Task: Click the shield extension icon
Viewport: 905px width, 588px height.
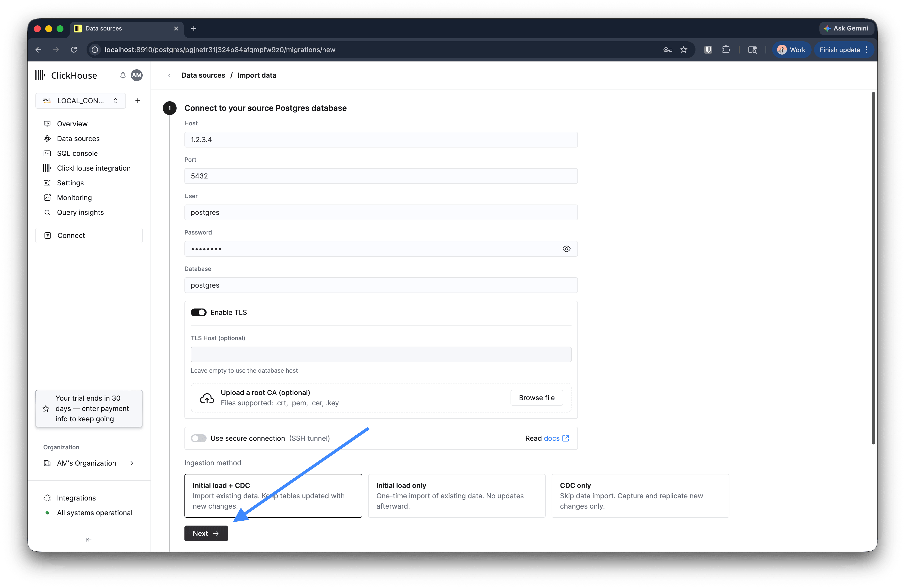Action: pos(708,50)
